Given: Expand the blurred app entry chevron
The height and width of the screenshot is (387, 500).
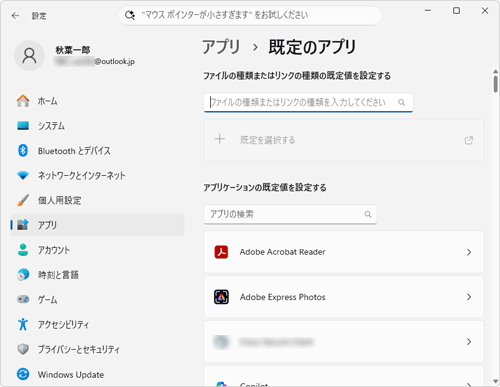Looking at the screenshot, I should click(469, 342).
